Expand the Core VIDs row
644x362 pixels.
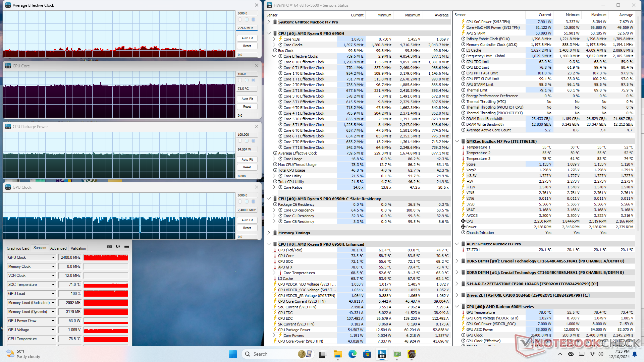274,39
